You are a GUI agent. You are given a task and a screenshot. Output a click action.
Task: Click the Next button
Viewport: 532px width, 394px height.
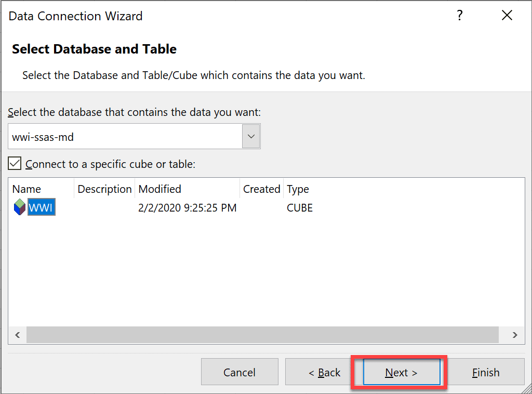click(401, 372)
